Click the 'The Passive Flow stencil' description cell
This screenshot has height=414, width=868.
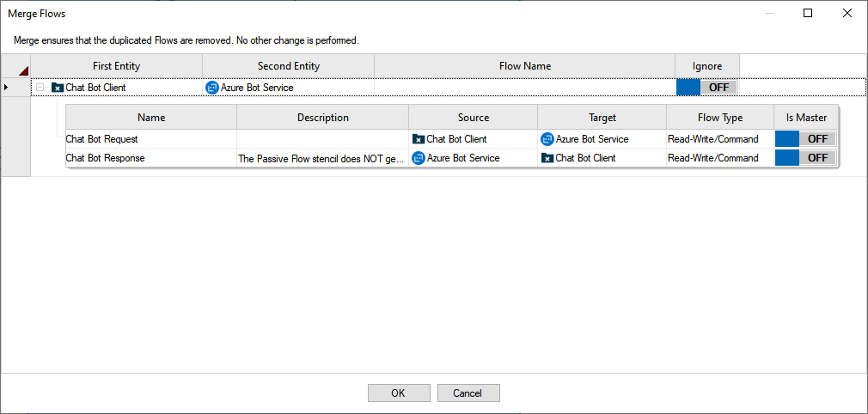click(x=323, y=158)
